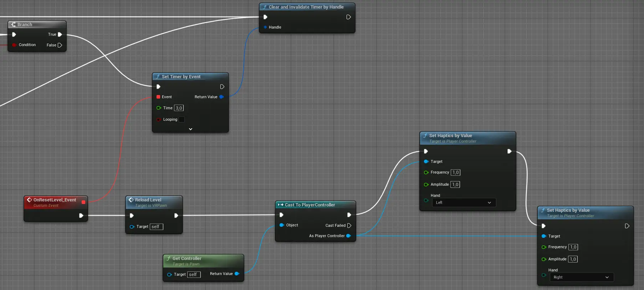Click the Amplitude field on the Right haptics node

[573, 259]
